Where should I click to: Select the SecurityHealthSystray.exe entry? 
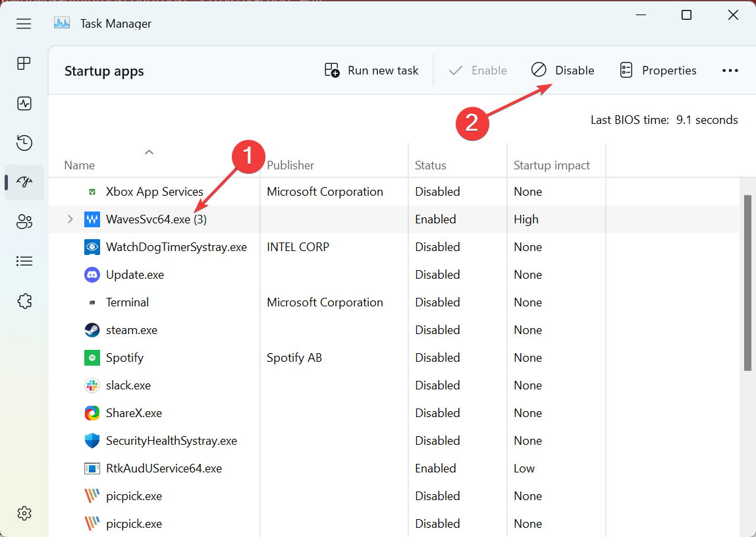click(171, 441)
